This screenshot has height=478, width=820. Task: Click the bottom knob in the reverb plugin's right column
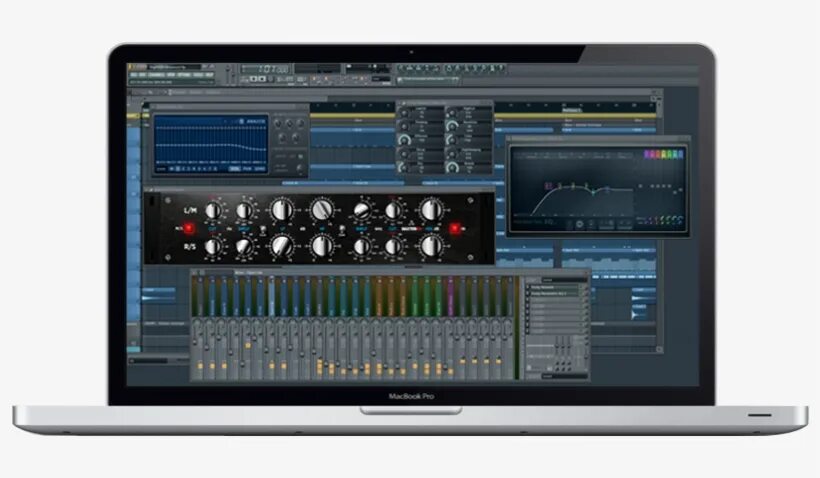click(x=452, y=167)
